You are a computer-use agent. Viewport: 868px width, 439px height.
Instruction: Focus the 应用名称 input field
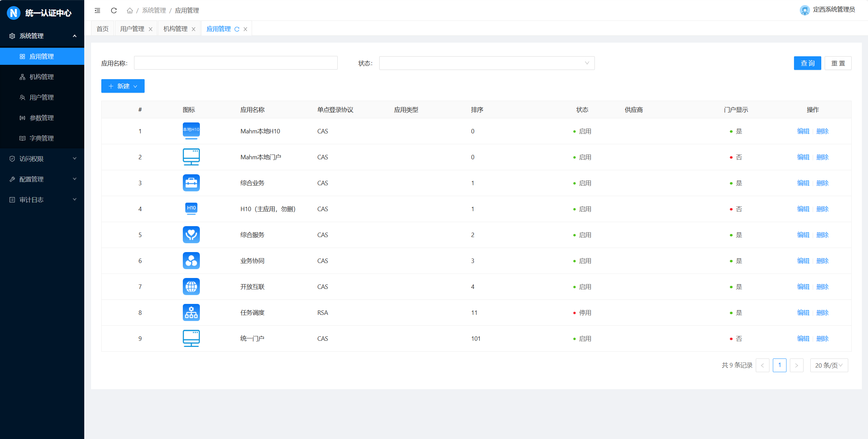[x=235, y=63]
